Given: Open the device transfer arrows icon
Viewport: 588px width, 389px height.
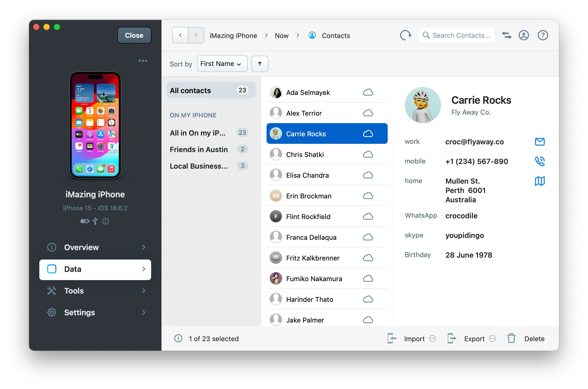Looking at the screenshot, I should 506,35.
